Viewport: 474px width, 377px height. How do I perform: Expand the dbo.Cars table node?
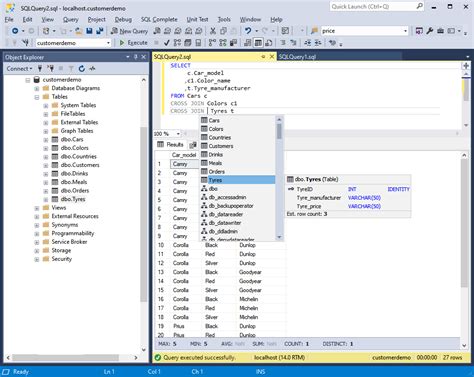(46, 140)
